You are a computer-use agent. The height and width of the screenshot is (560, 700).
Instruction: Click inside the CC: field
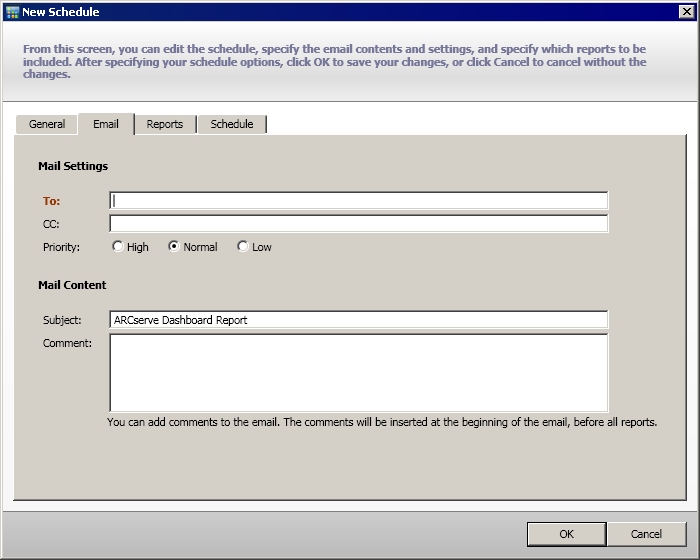point(358,223)
